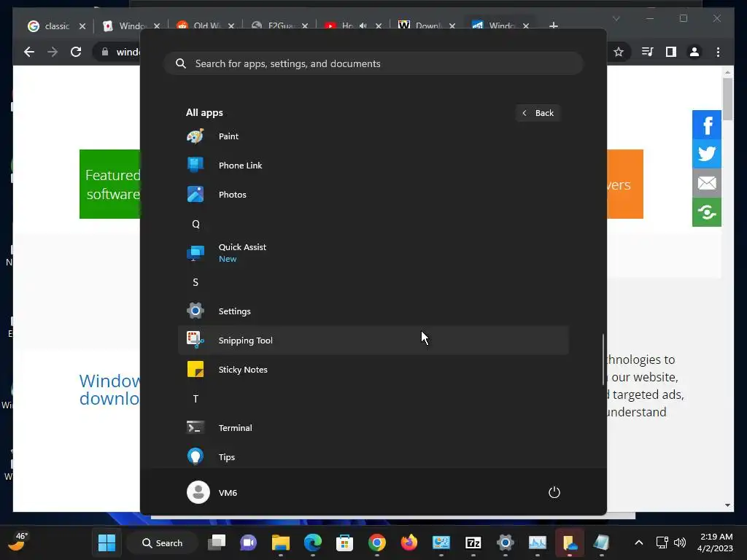This screenshot has width=747, height=560.
Task: Share page via email button
Action: pos(706,183)
